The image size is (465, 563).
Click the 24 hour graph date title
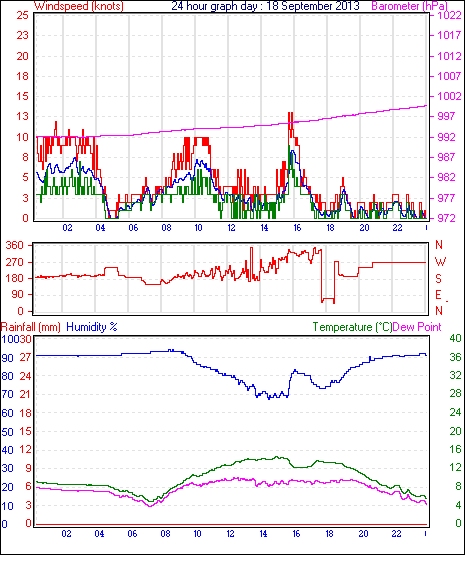pyautogui.click(x=265, y=6)
